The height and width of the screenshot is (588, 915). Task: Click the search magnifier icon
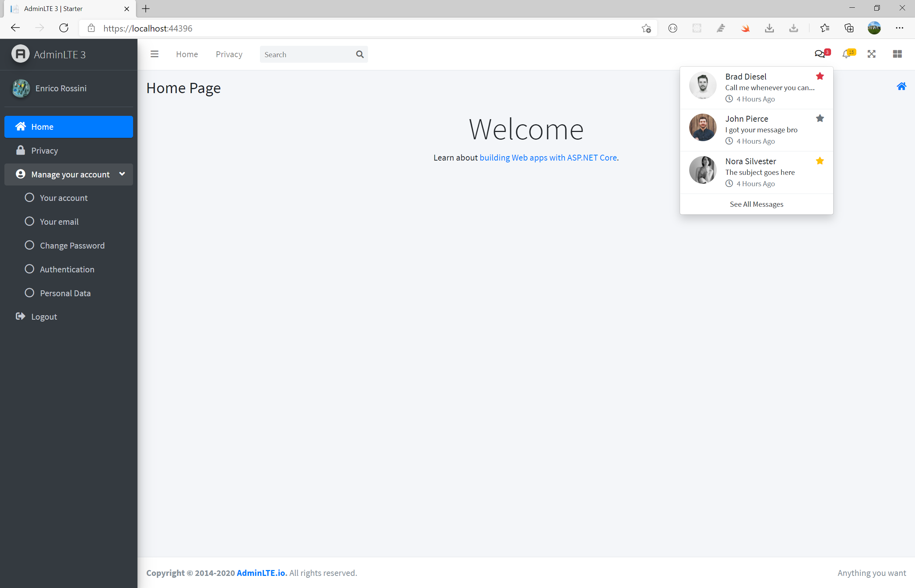360,54
